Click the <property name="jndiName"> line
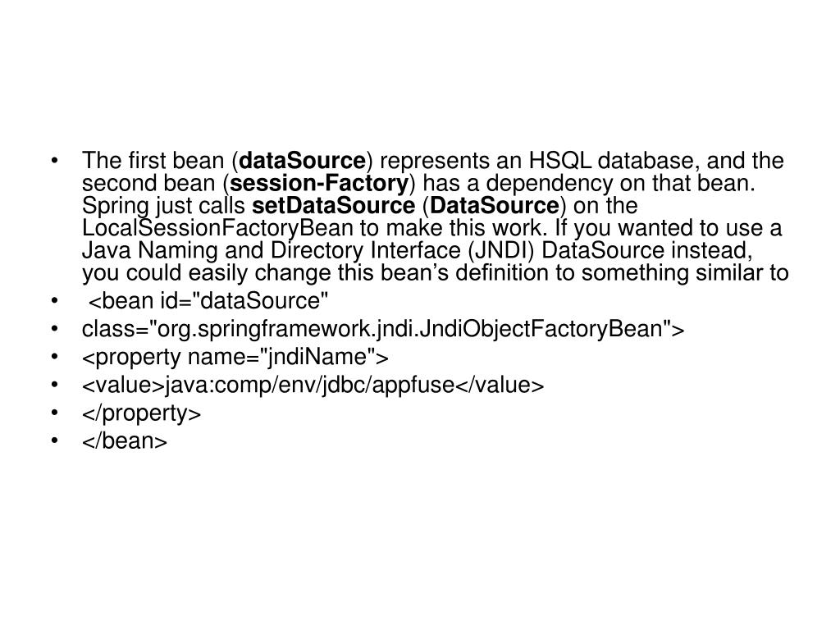840x630 pixels. 235,358
